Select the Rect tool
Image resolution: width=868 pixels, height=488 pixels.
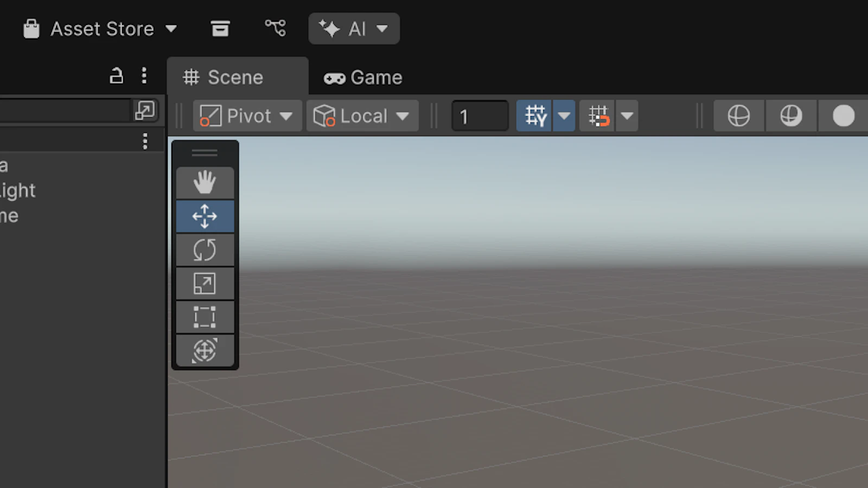tap(205, 317)
